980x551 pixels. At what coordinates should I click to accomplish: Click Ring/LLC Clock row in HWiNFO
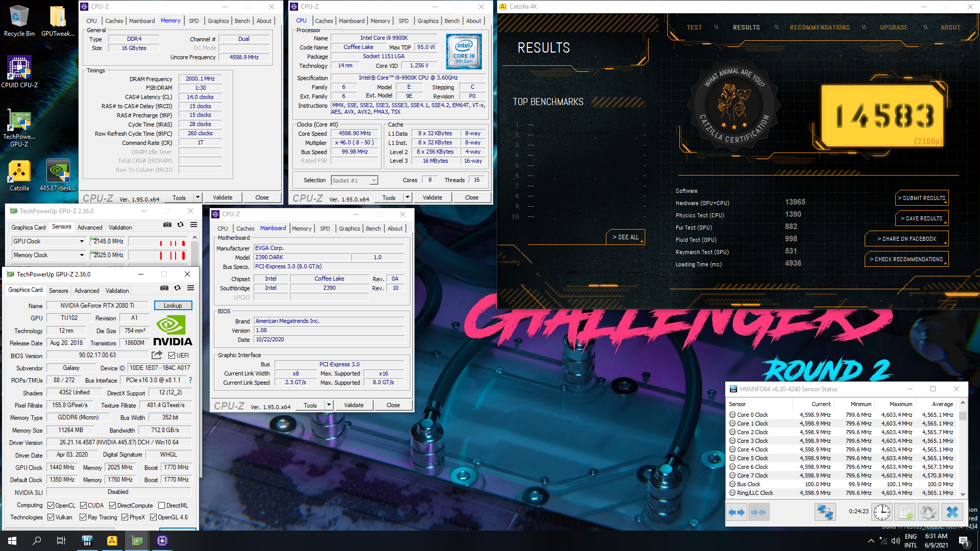[841, 493]
